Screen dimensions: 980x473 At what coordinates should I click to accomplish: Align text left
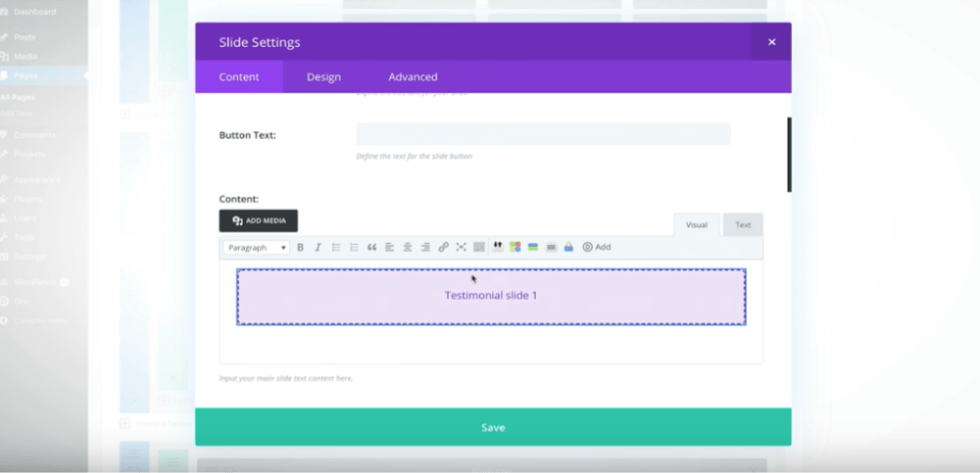[389, 248]
